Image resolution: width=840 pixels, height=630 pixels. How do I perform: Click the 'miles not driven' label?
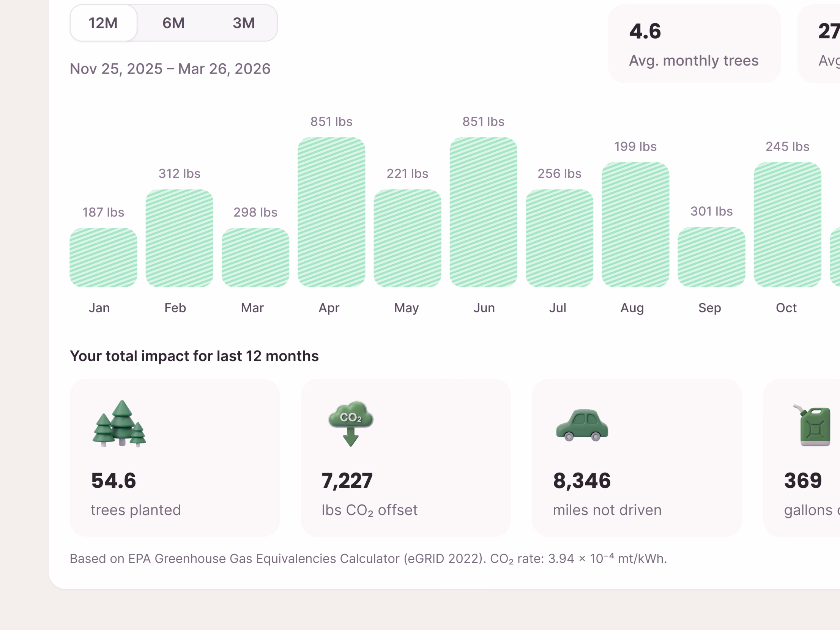[x=607, y=510]
